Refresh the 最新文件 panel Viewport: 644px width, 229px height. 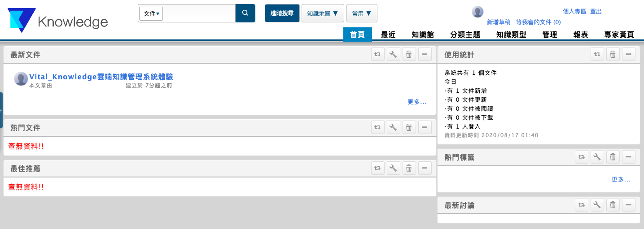[378, 55]
